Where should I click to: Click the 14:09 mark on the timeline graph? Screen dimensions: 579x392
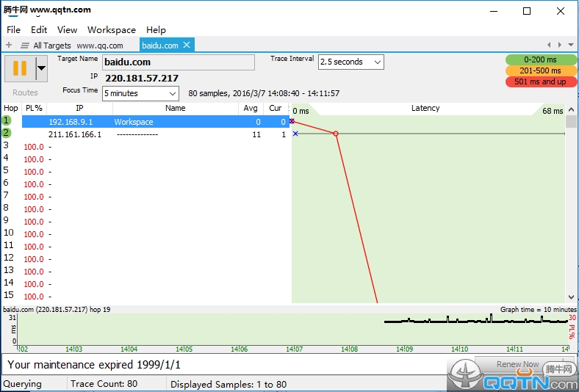[x=404, y=349]
